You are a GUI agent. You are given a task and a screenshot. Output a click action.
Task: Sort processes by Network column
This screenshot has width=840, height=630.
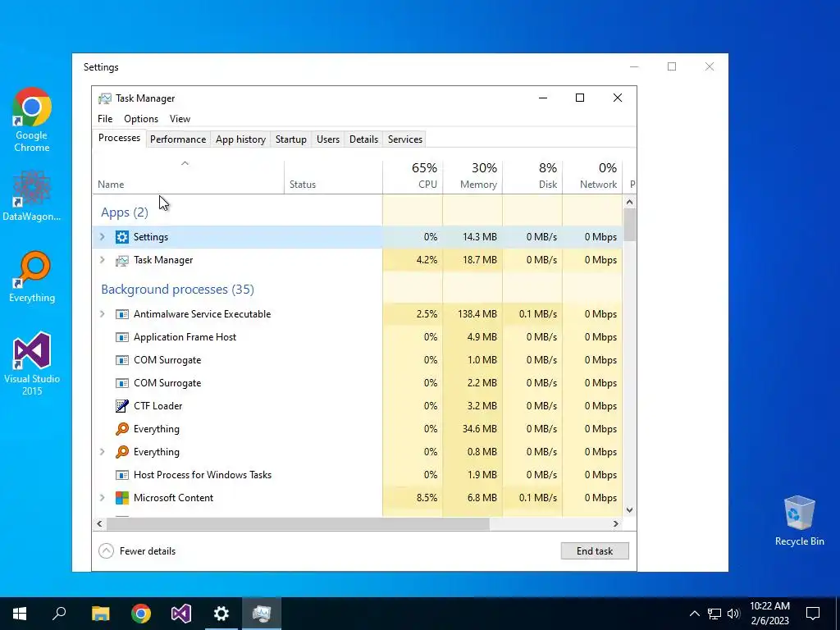click(592, 177)
